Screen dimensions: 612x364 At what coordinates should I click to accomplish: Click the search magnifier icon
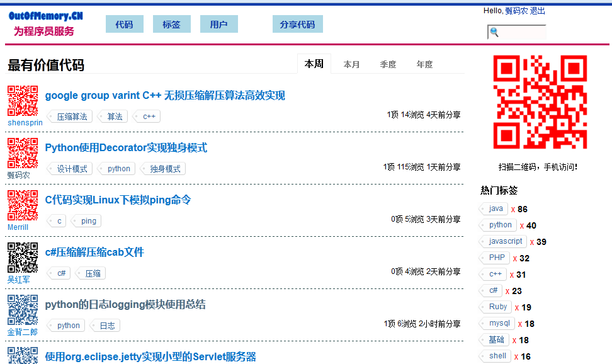coord(494,32)
